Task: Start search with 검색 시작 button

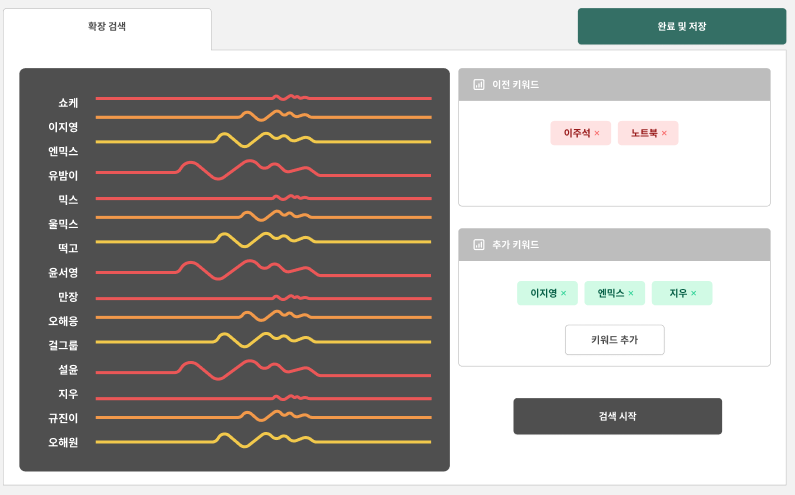Action: (x=617, y=416)
